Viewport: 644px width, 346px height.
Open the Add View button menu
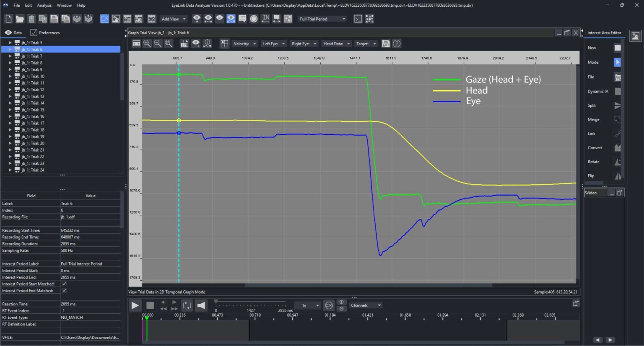point(174,19)
